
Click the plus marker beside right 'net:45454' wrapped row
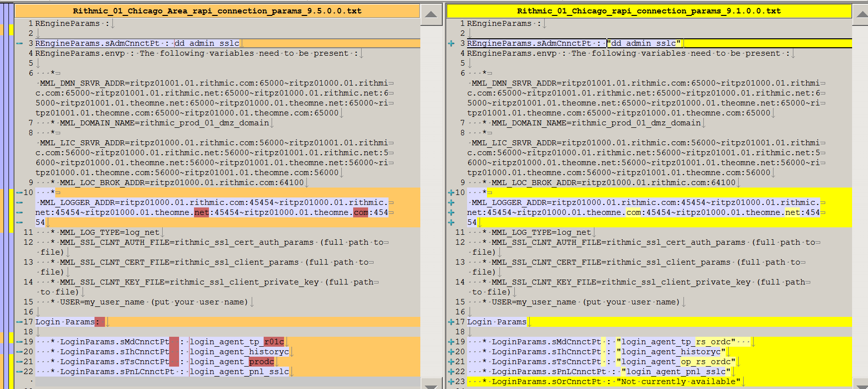click(x=451, y=212)
